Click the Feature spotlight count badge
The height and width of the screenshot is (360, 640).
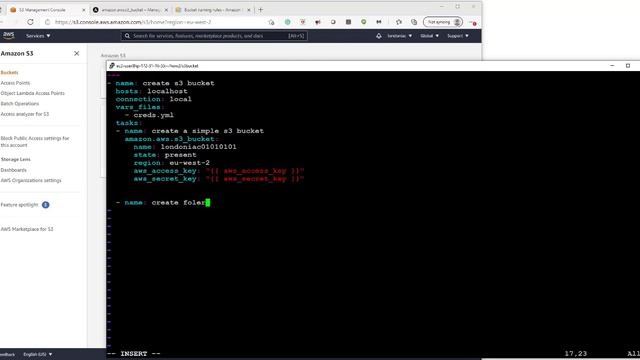click(x=45, y=205)
